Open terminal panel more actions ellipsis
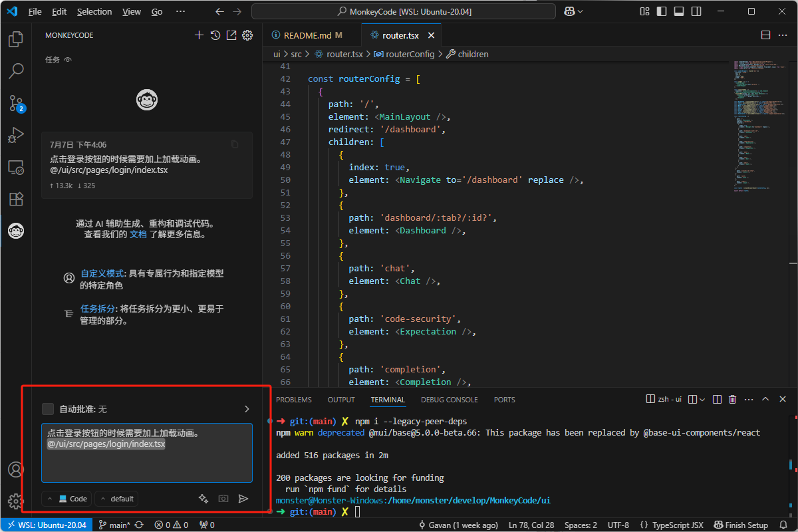Image resolution: width=798 pixels, height=532 pixels. point(749,400)
